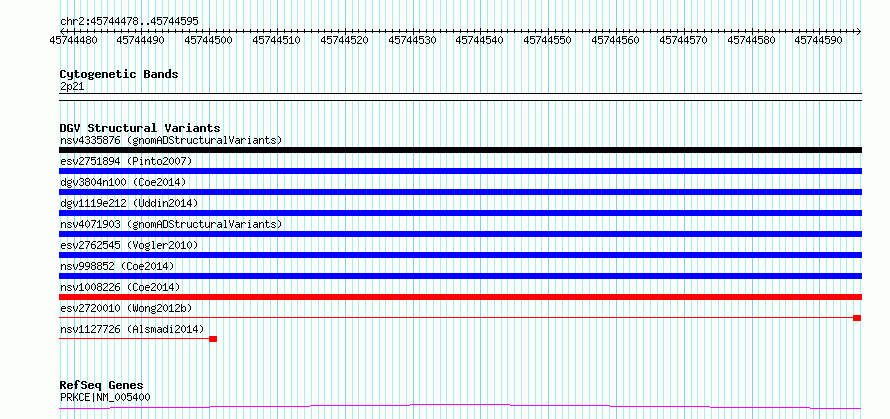Open the DGV Structural Variants track title
Viewport: 890px width, 419px height.
(x=140, y=128)
